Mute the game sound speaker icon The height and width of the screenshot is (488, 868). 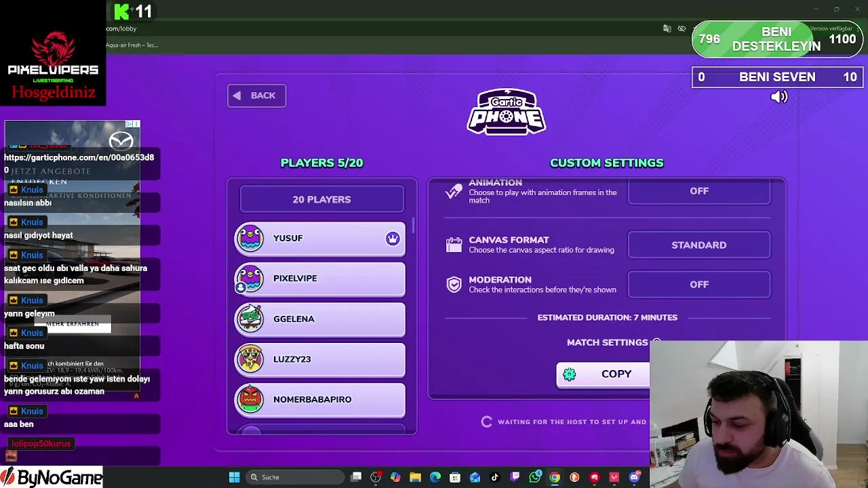coord(779,97)
